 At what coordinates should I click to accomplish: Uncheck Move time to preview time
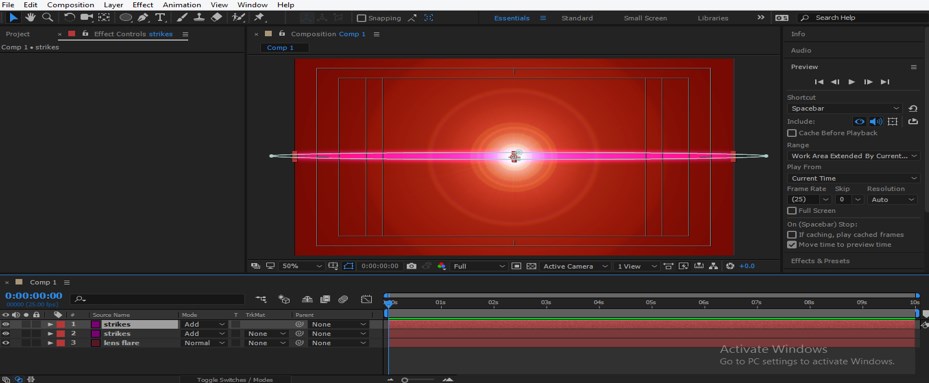pyautogui.click(x=792, y=244)
